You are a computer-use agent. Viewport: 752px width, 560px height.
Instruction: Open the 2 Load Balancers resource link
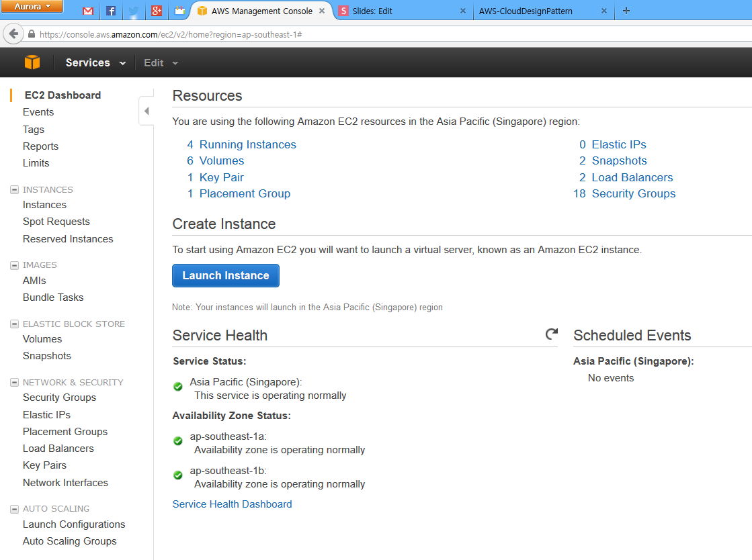click(x=626, y=177)
